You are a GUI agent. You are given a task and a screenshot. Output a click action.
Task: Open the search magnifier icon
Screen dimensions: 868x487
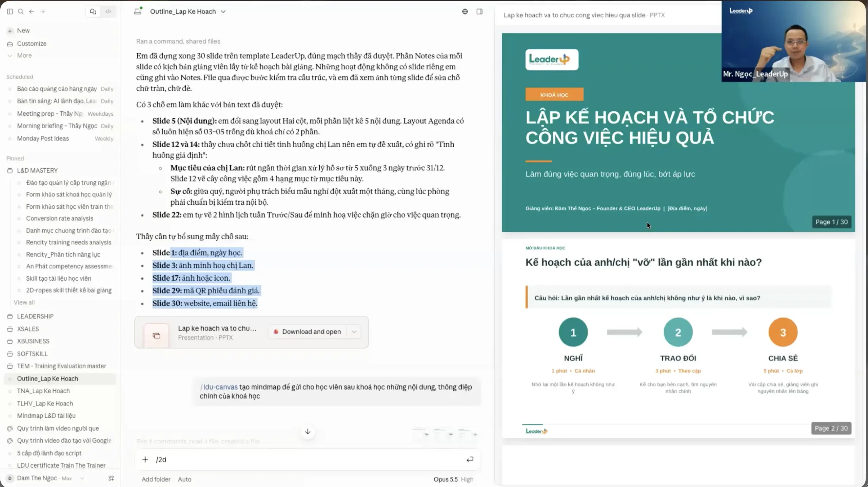21,12
